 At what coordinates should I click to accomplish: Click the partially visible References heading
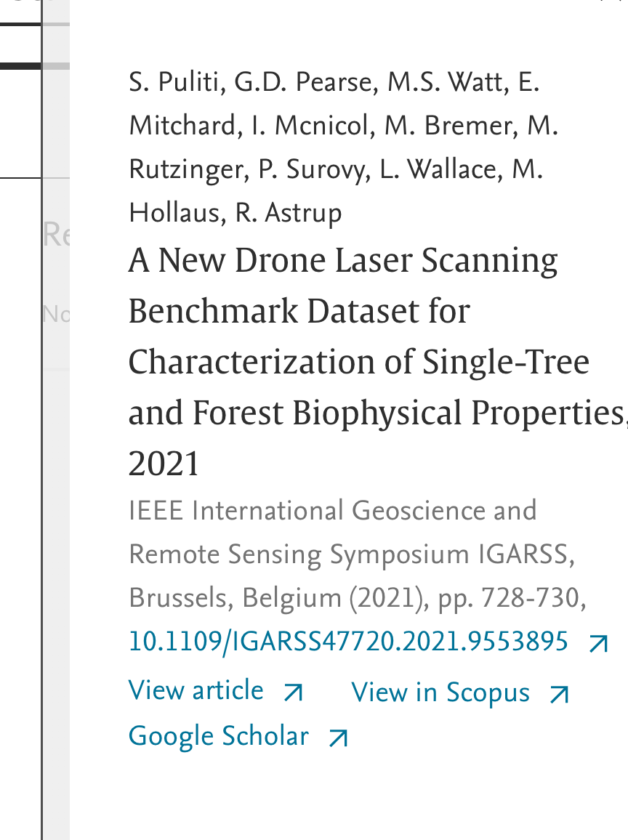coord(55,234)
